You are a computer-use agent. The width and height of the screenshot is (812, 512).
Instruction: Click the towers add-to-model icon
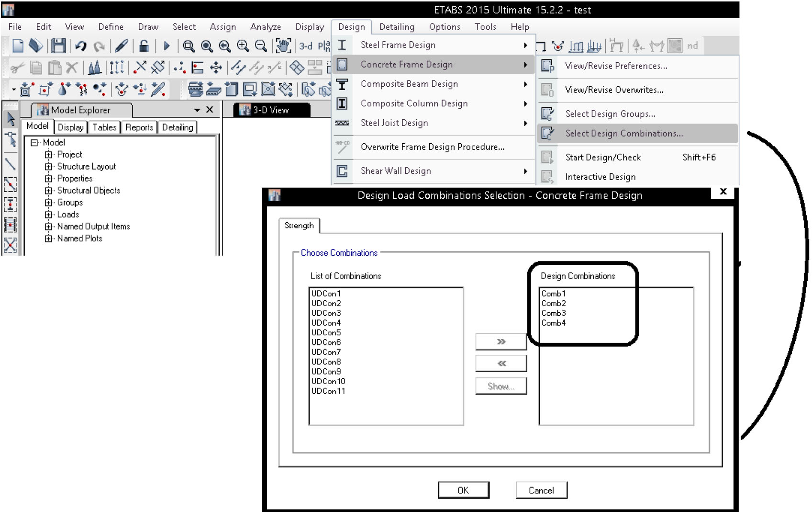(x=95, y=68)
